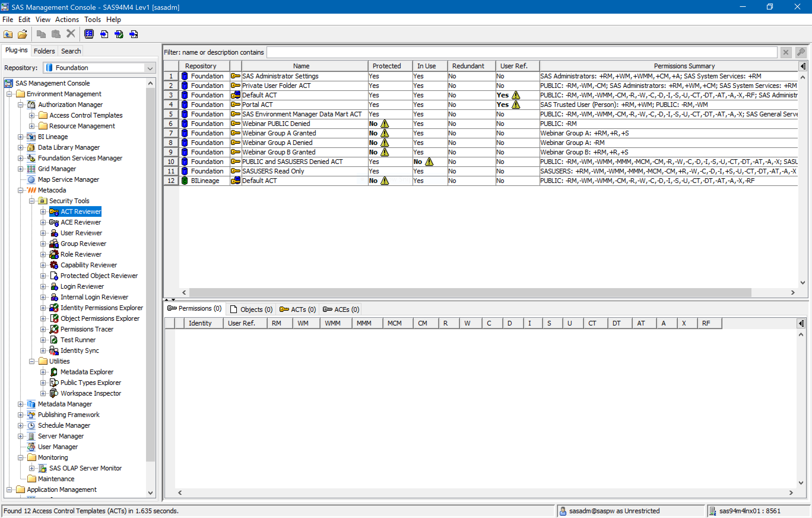812x518 pixels.
Task: Switch to the Search tab
Action: click(71, 51)
